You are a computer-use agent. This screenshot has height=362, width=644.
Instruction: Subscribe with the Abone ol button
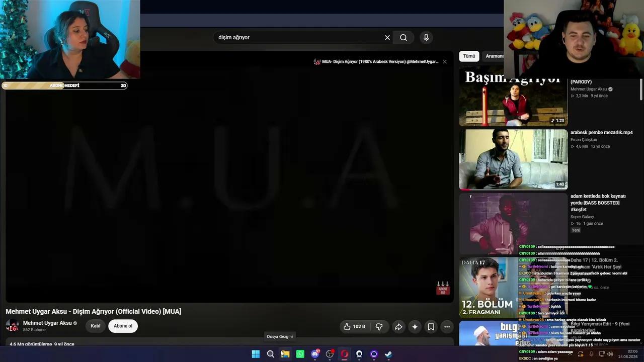click(x=123, y=326)
